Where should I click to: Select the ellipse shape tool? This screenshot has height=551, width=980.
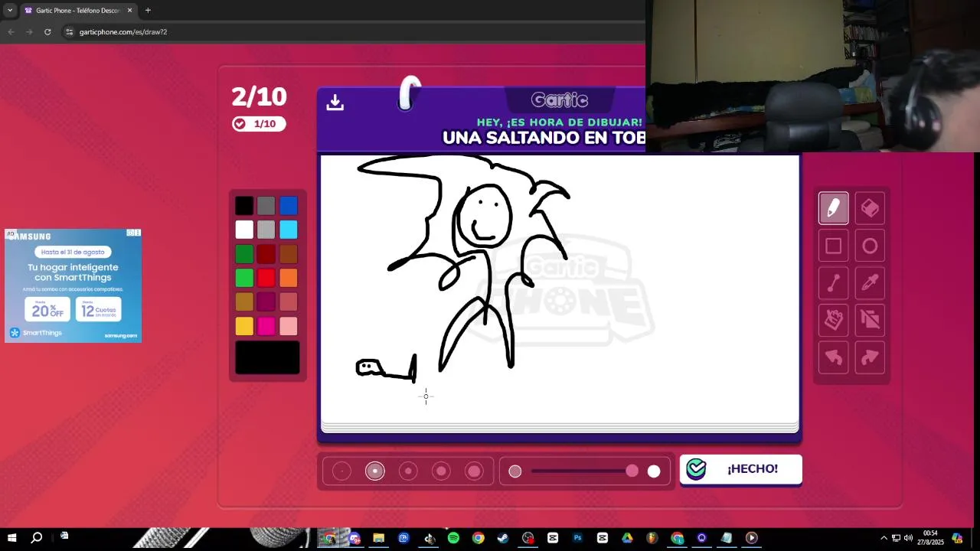pyautogui.click(x=870, y=246)
